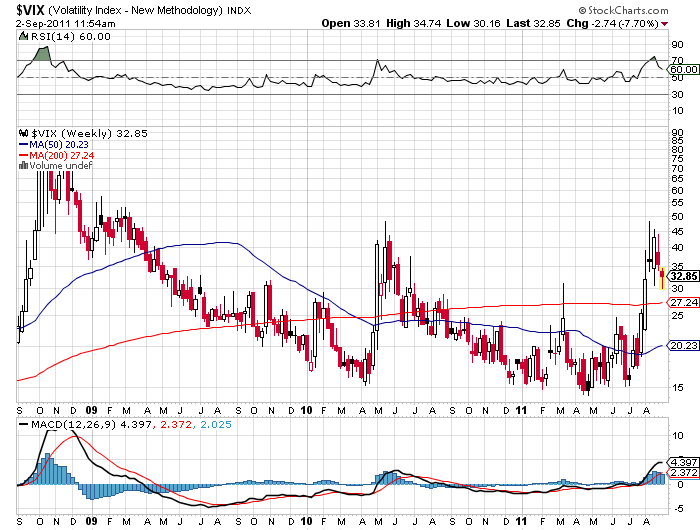This screenshot has width=700, height=530.
Task: Click the copyright symbol before StockCharts.com
Action: tap(582, 10)
